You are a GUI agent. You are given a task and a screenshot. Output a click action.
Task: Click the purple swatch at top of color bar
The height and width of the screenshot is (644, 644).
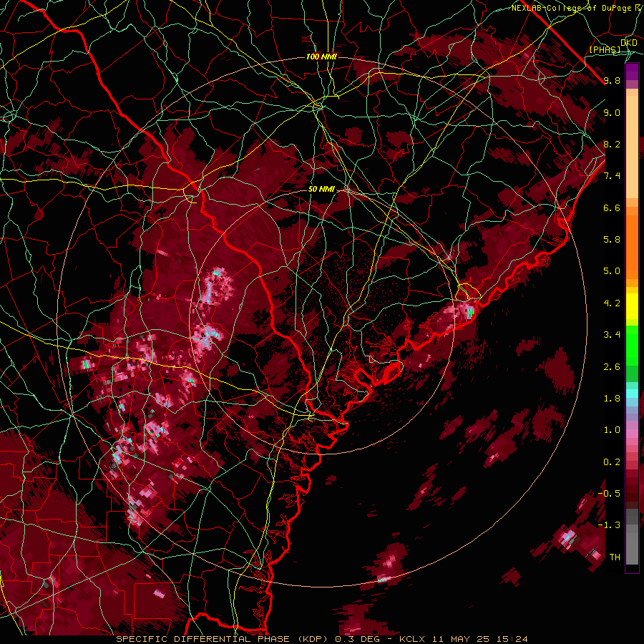point(632,71)
